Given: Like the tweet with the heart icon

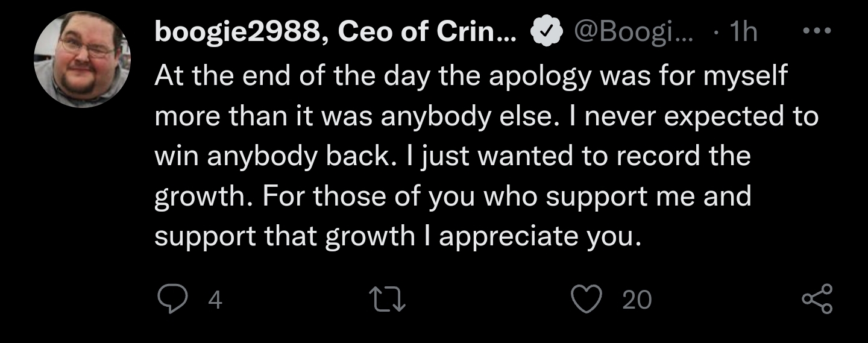Looking at the screenshot, I should tap(585, 300).
